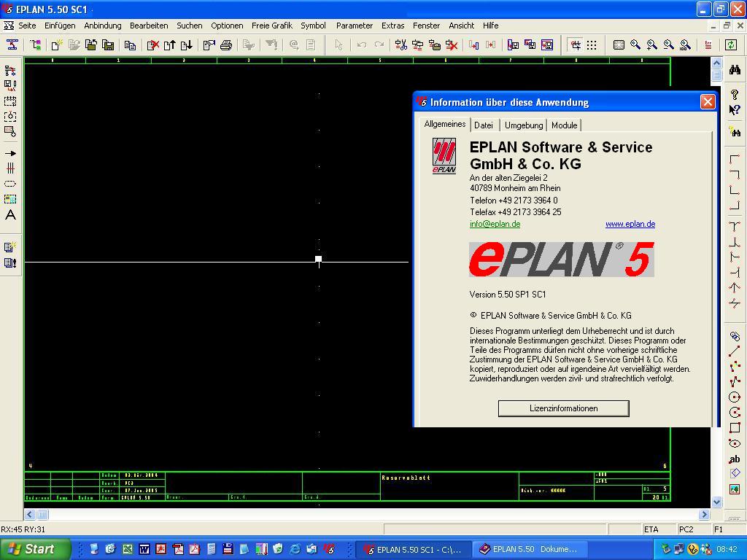The height and width of the screenshot is (560, 747).
Task: Click the EPLAN 5.50 SC1 taskbar button
Action: pyautogui.click(x=414, y=549)
